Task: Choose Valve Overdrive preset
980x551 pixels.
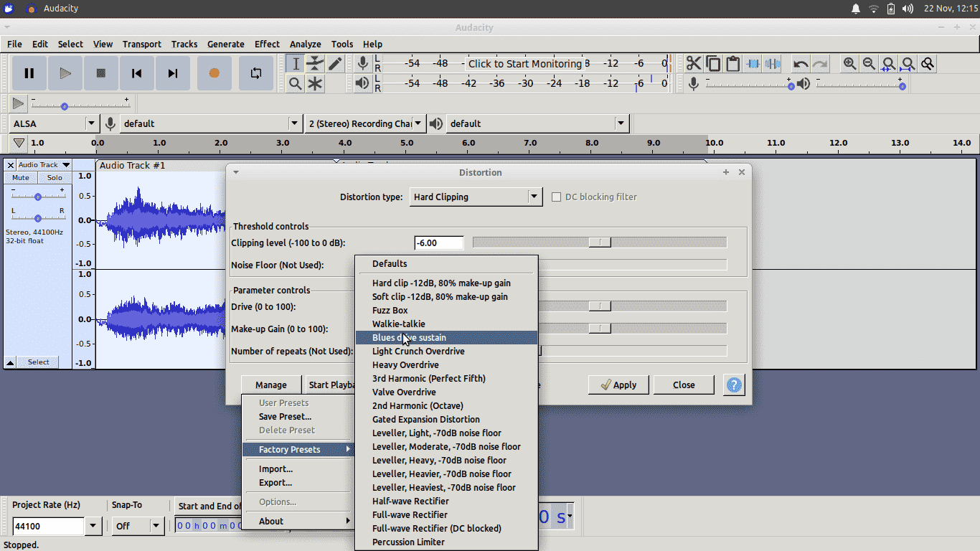Action: [446, 392]
